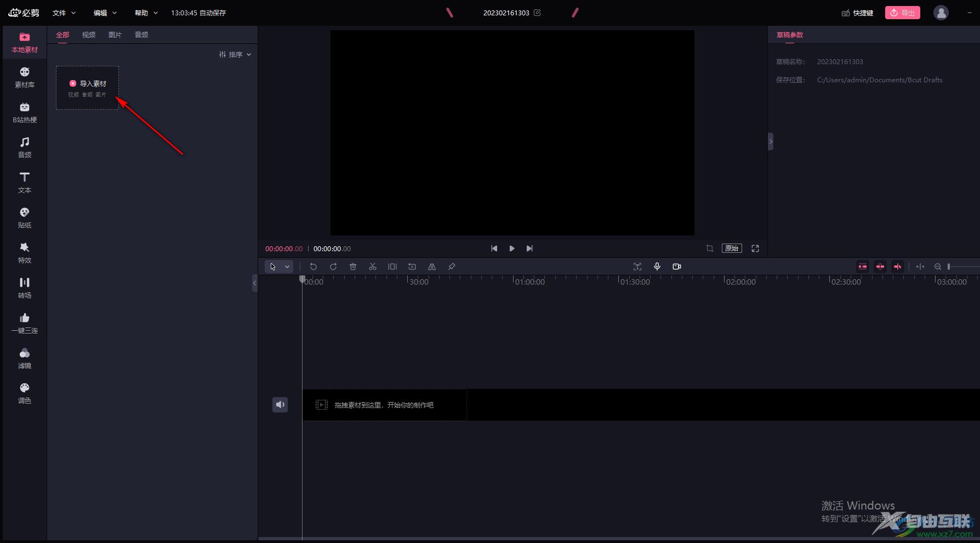Screen dimensions: 980x543
Task: Switch to the 音频 tab in media filter
Action: click(141, 35)
